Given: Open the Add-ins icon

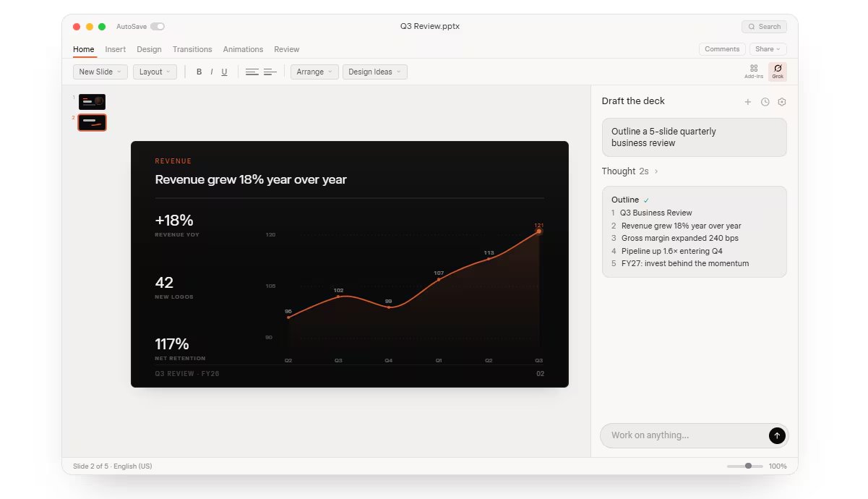Looking at the screenshot, I should tap(754, 72).
